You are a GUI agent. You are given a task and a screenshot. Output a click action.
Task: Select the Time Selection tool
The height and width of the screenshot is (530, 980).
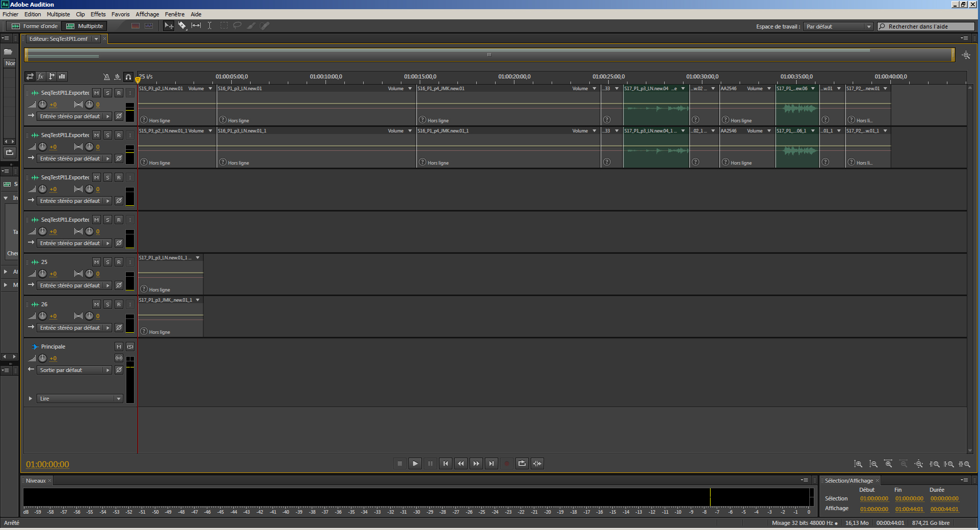[209, 25]
